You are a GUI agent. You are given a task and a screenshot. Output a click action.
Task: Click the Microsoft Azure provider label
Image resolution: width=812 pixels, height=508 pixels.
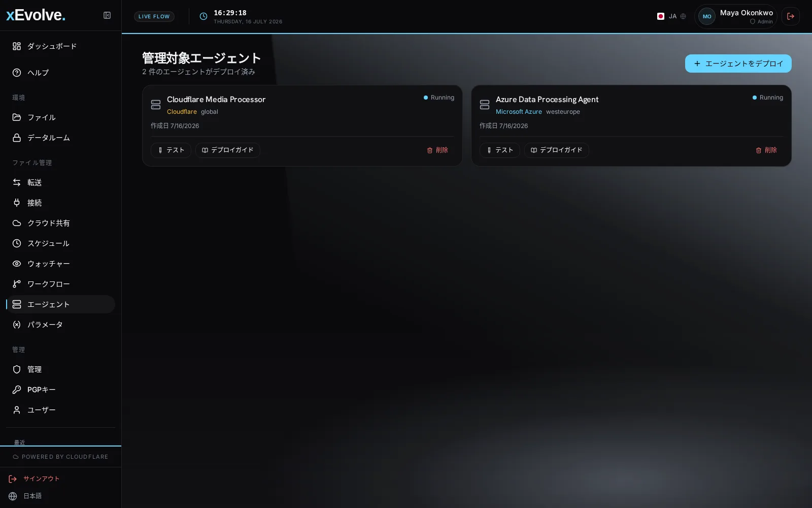(x=519, y=112)
